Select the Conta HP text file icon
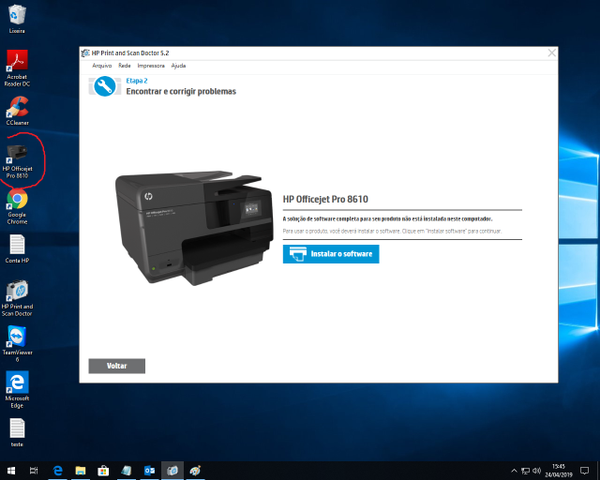This screenshot has width=600, height=480. 17,249
